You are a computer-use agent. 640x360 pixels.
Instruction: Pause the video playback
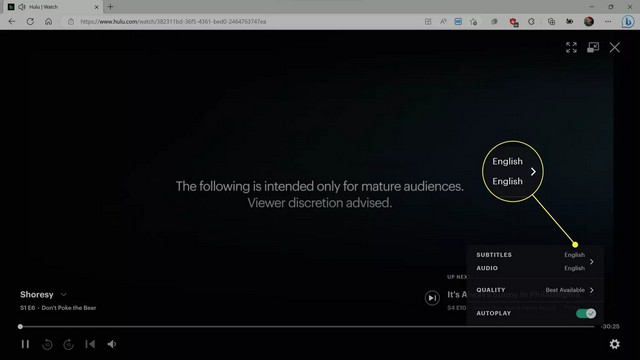point(25,344)
